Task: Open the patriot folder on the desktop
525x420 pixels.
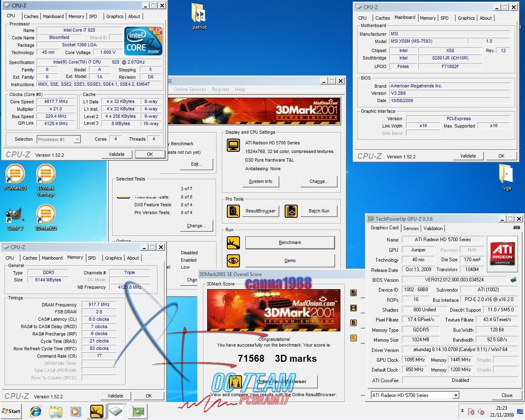Action: click(199, 16)
